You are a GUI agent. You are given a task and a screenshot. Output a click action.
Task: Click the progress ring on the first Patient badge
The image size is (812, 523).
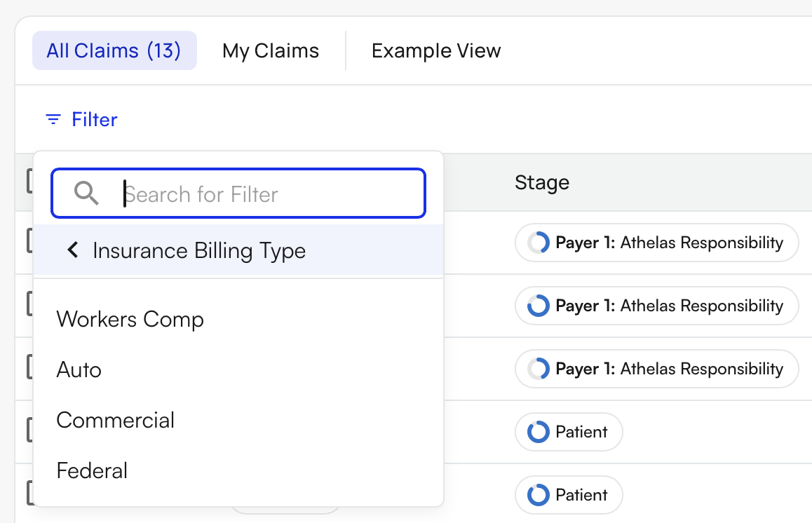click(537, 432)
